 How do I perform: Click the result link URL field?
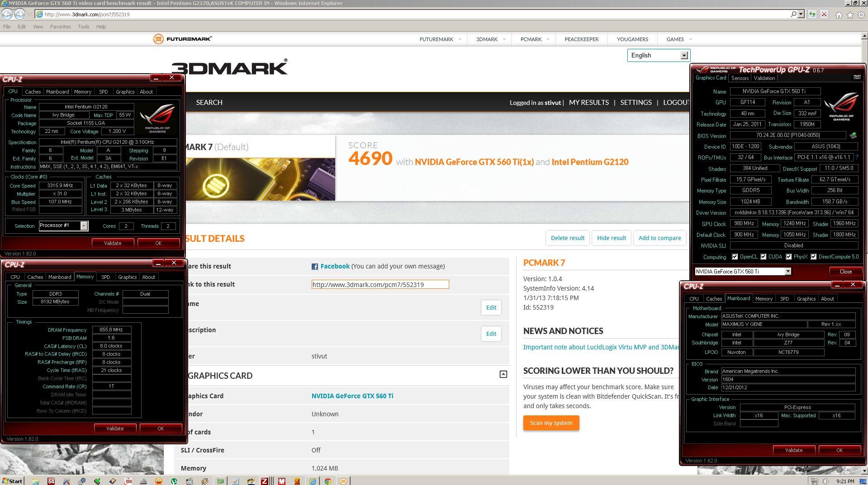pos(380,284)
